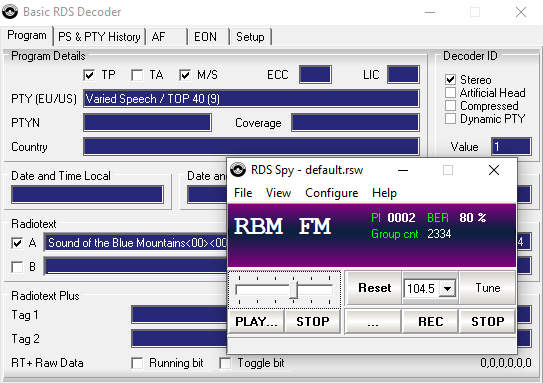Expand the 104.5 frequency dropdown

(447, 288)
